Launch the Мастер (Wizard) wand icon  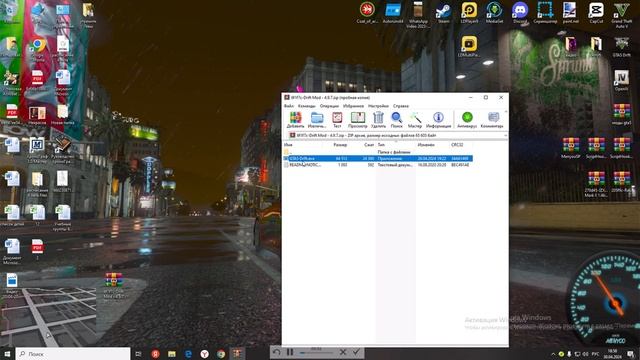415,120
